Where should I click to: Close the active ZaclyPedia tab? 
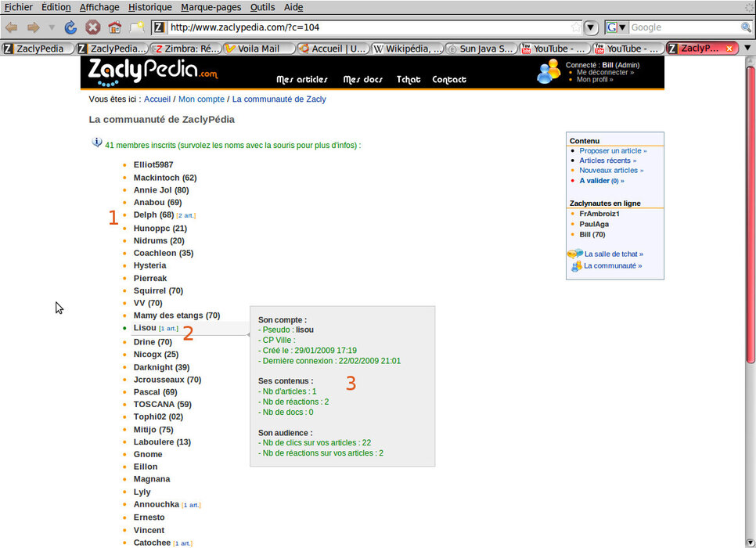click(729, 49)
